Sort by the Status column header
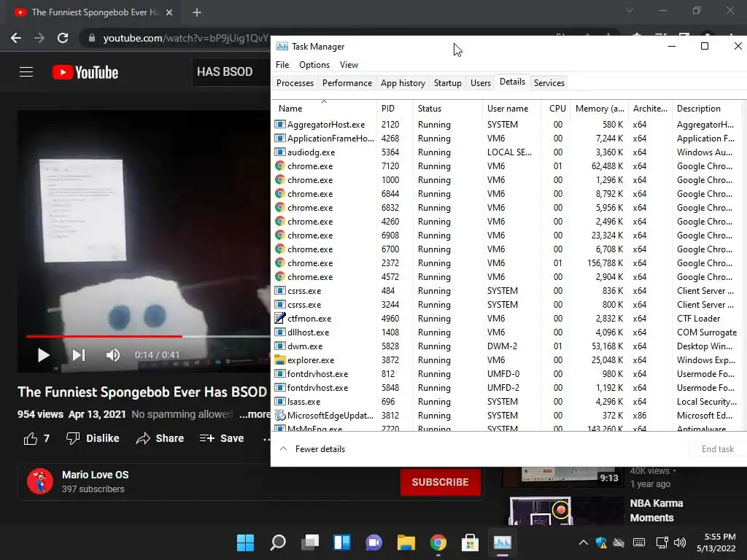Viewport: 747px width, 560px height. click(x=447, y=109)
